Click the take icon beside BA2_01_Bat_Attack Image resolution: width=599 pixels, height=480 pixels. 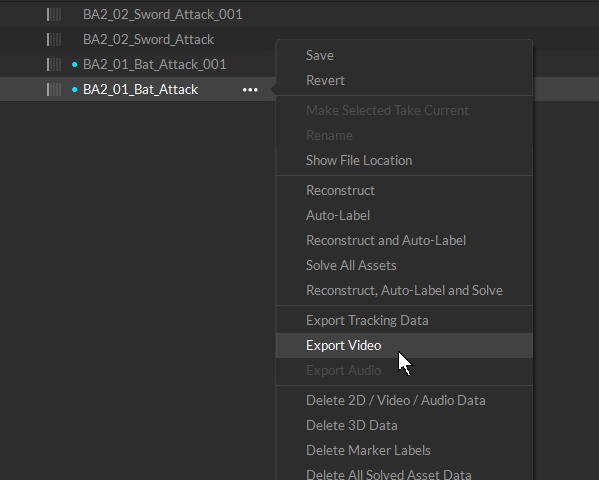pos(54,89)
